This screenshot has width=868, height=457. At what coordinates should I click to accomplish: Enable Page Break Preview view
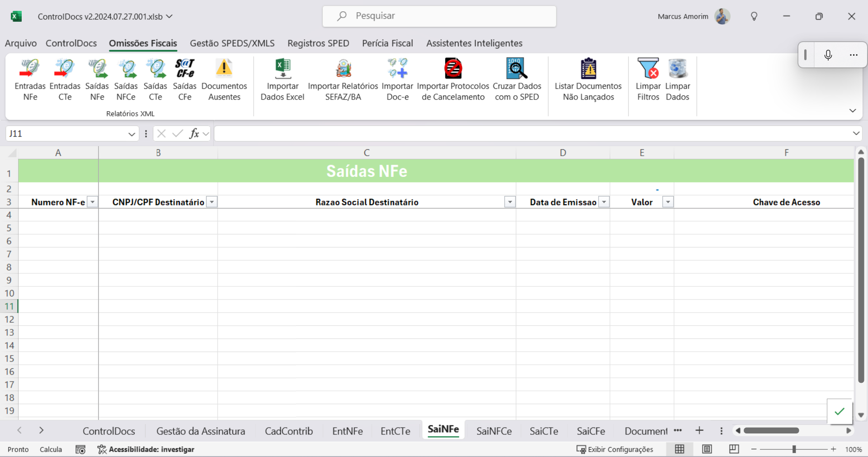(x=734, y=449)
